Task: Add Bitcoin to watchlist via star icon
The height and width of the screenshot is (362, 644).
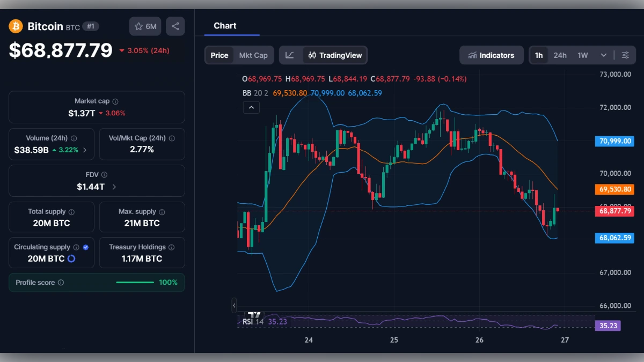Action: (139, 26)
